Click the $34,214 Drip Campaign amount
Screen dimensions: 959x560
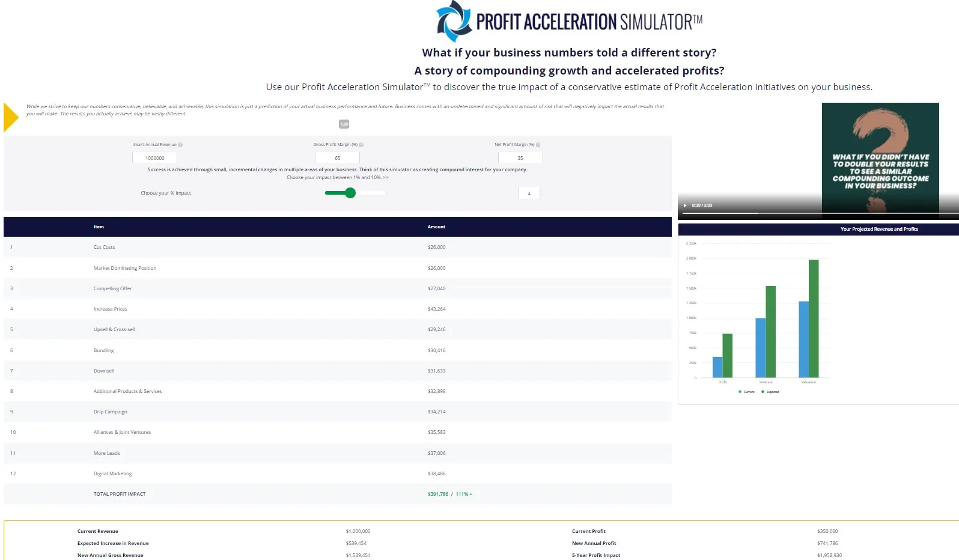tap(436, 412)
